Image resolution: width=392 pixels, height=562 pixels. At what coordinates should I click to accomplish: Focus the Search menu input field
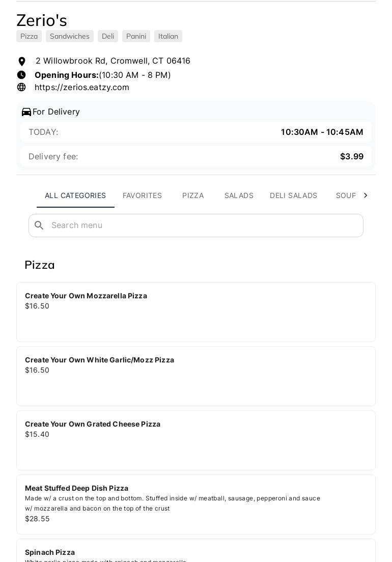pos(204,226)
